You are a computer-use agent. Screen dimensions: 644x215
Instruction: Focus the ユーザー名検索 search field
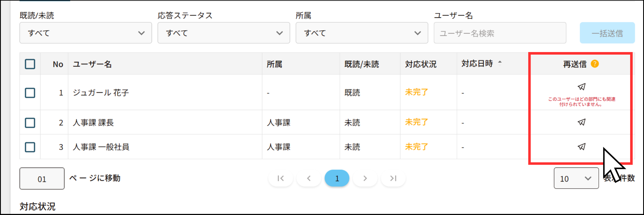[x=500, y=33]
